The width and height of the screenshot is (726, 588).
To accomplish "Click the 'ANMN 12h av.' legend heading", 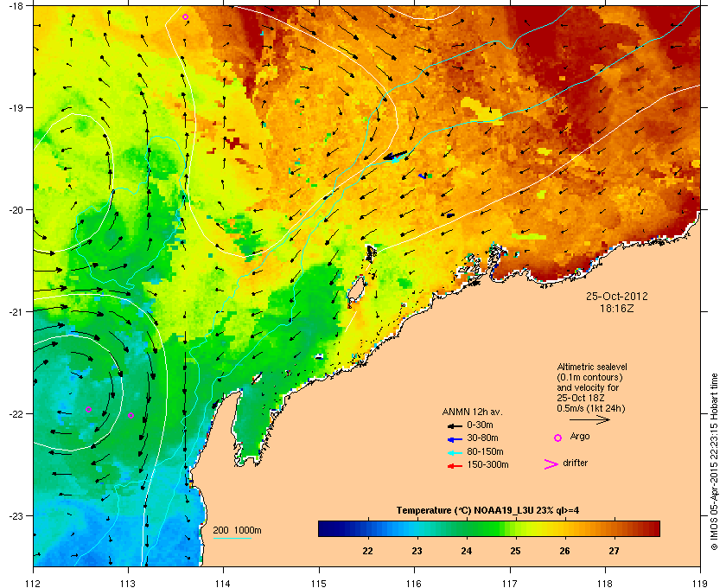I will (x=472, y=412).
